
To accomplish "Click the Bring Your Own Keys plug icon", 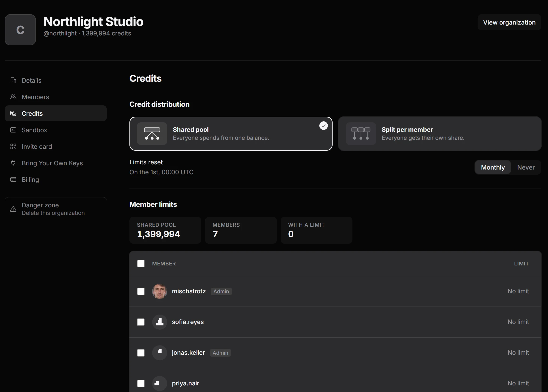I will [13, 163].
